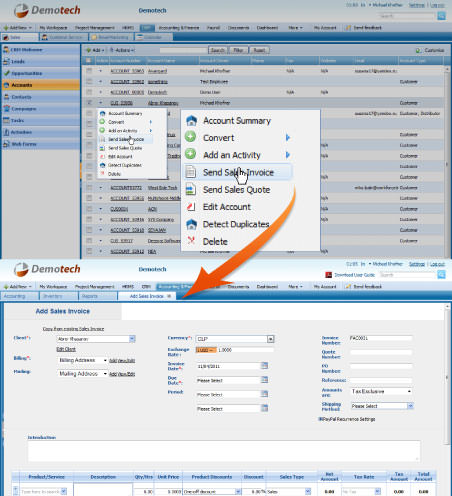This screenshot has height=496, width=452.
Task: Open the ACCOUNT_33963 account number link
Action: click(x=127, y=71)
